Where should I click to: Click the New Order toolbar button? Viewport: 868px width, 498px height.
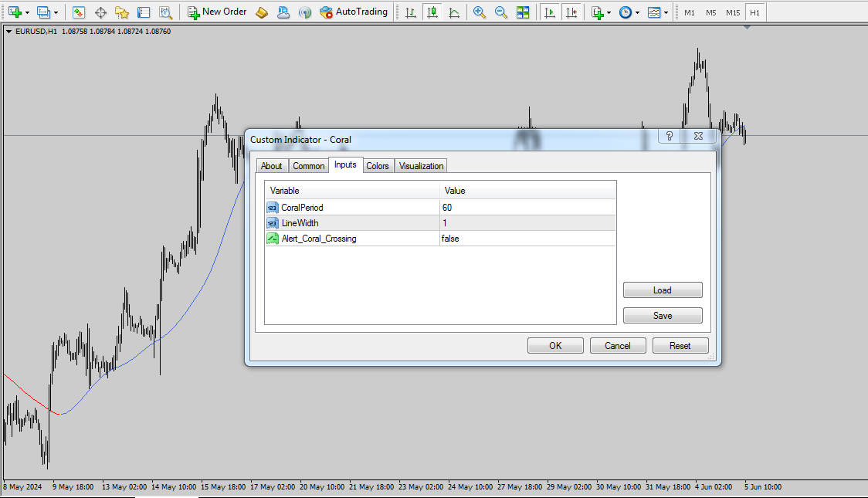[217, 12]
